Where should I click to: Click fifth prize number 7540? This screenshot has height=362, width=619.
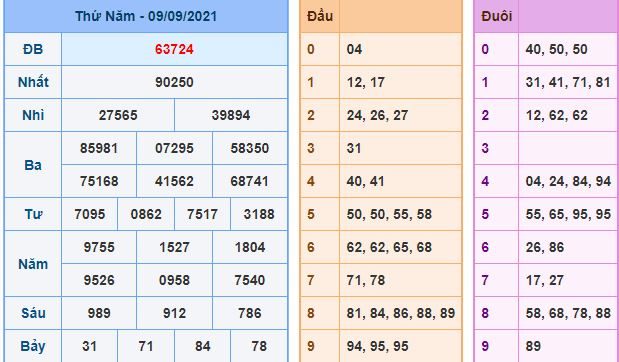pyautogui.click(x=249, y=280)
